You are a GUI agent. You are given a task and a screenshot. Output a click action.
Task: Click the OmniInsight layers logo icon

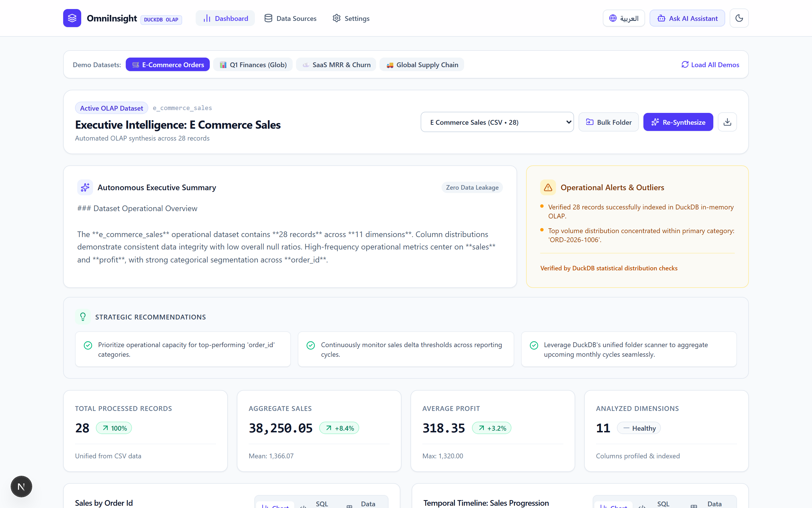pos(72,18)
